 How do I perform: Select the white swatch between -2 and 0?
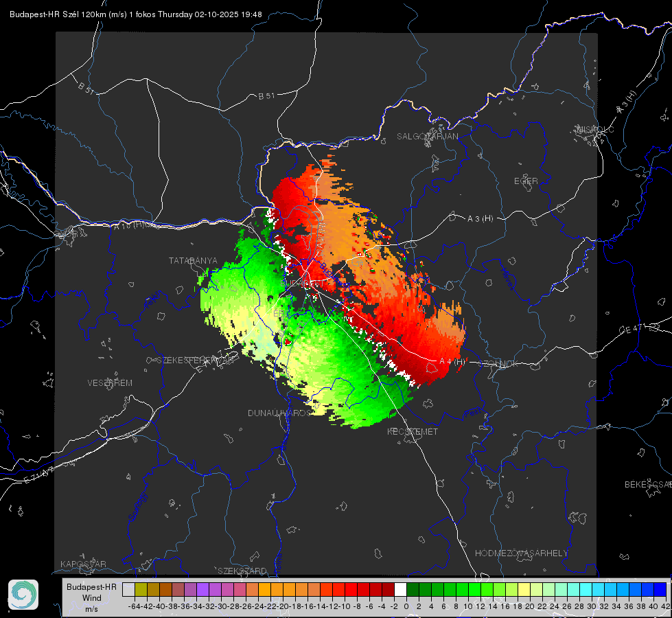pyautogui.click(x=400, y=589)
